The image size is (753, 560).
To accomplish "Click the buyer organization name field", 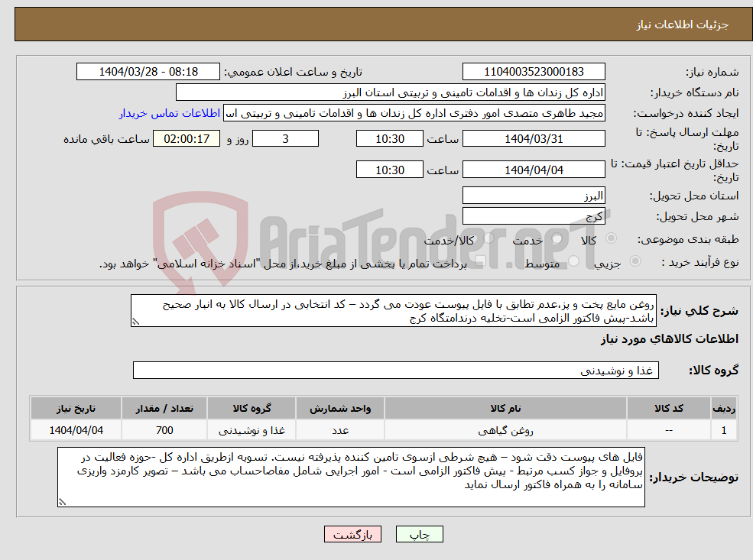I will pos(391,92).
